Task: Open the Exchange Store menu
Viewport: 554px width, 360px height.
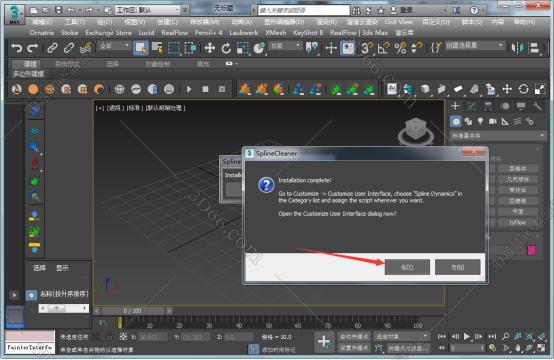Action: [x=108, y=33]
